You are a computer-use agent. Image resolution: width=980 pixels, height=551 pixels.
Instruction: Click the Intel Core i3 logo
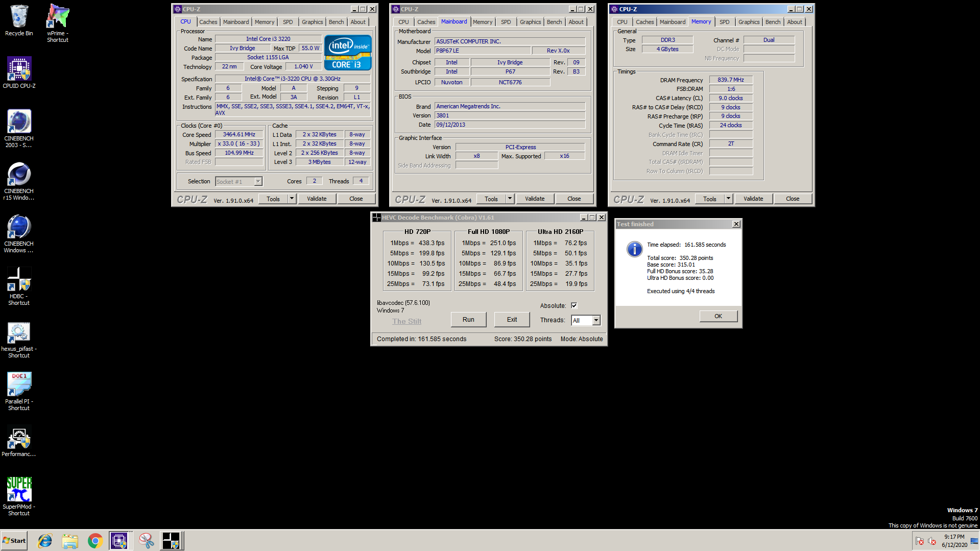coord(347,53)
